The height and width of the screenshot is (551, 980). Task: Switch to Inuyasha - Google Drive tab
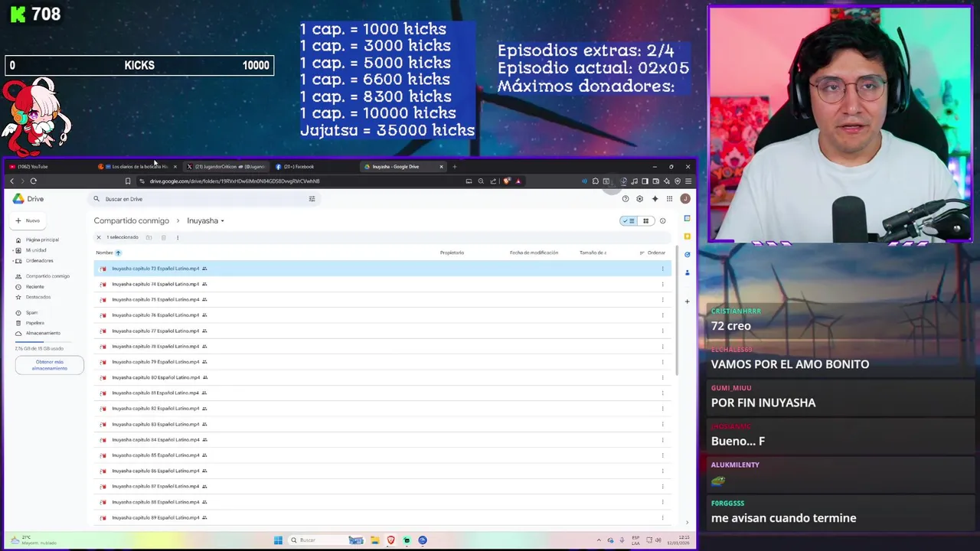403,166
